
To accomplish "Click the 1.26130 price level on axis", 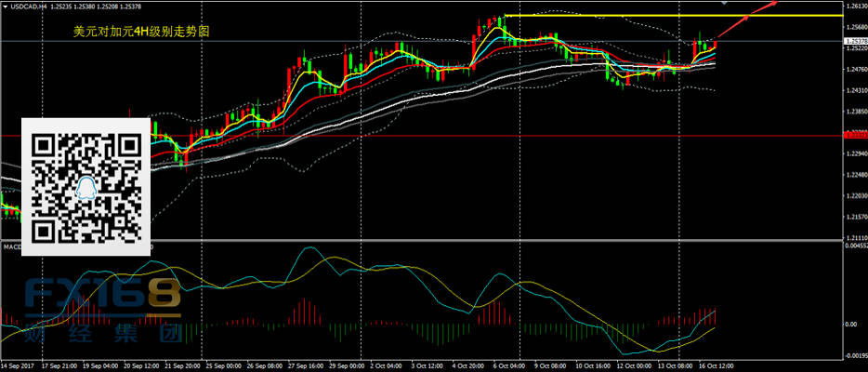I will (x=854, y=5).
